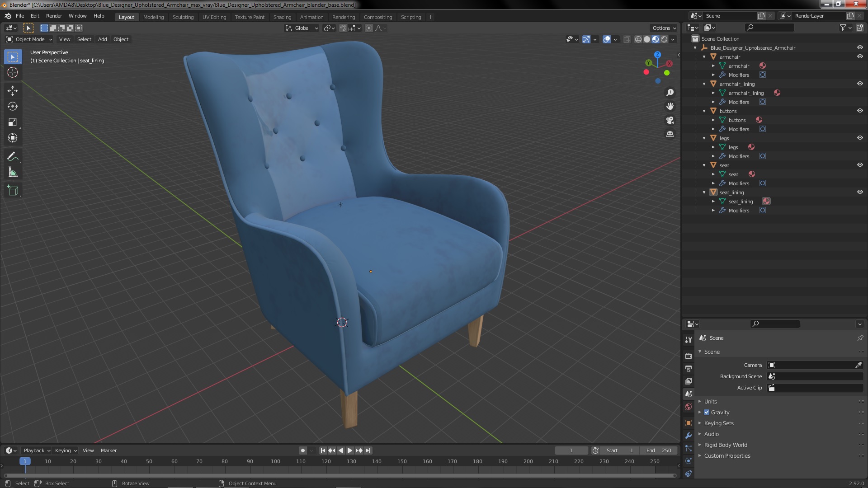Viewport: 868px width, 488px height.
Task: Click the Start frame field
Action: [x=620, y=450]
